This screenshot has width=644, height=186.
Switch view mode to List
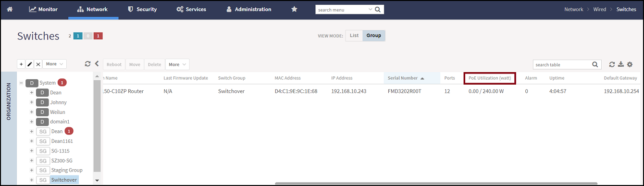tap(354, 36)
